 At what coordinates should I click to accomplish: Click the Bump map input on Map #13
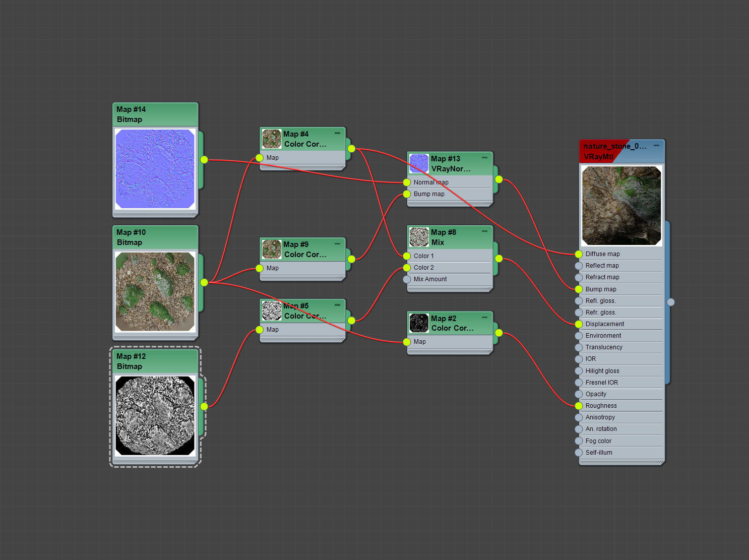tap(407, 194)
